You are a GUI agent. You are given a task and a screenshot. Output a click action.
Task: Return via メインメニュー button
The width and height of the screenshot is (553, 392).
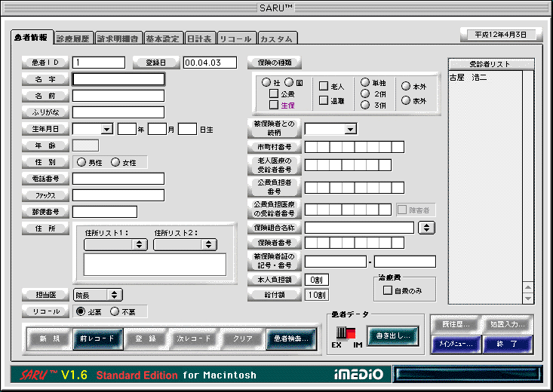pyautogui.click(x=456, y=344)
